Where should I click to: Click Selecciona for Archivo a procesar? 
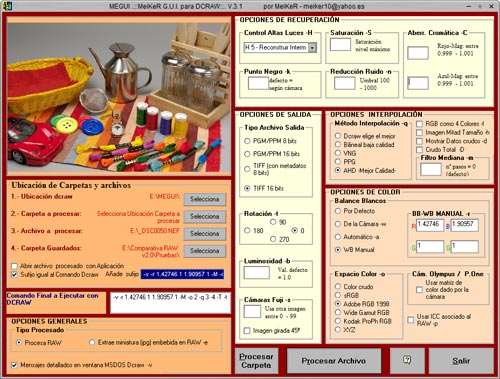tap(205, 234)
